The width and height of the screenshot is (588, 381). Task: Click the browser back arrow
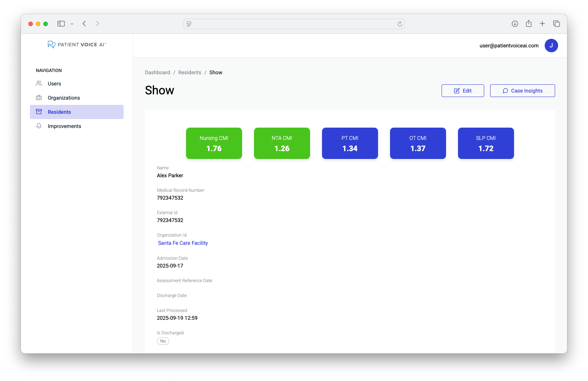pos(84,24)
